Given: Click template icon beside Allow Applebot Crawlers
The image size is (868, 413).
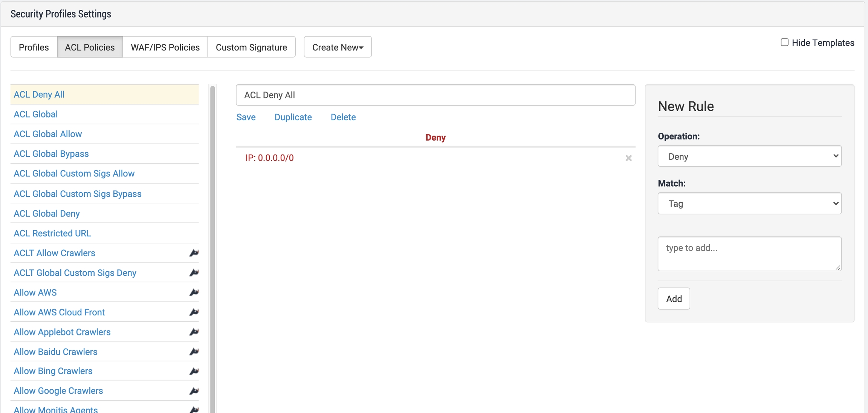Looking at the screenshot, I should 194,332.
